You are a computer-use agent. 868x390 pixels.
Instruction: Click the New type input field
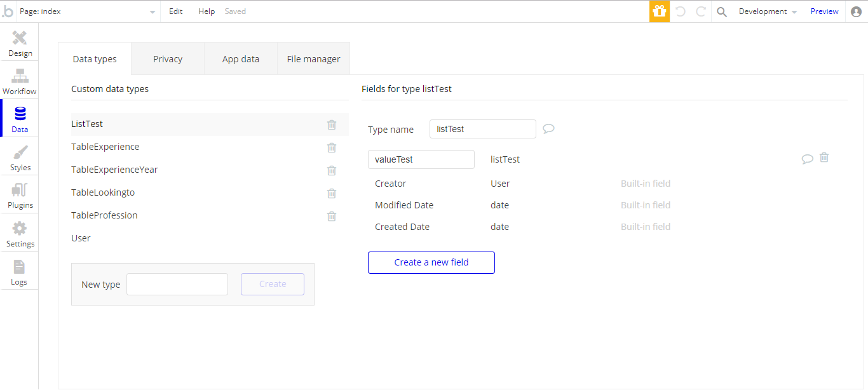177,284
